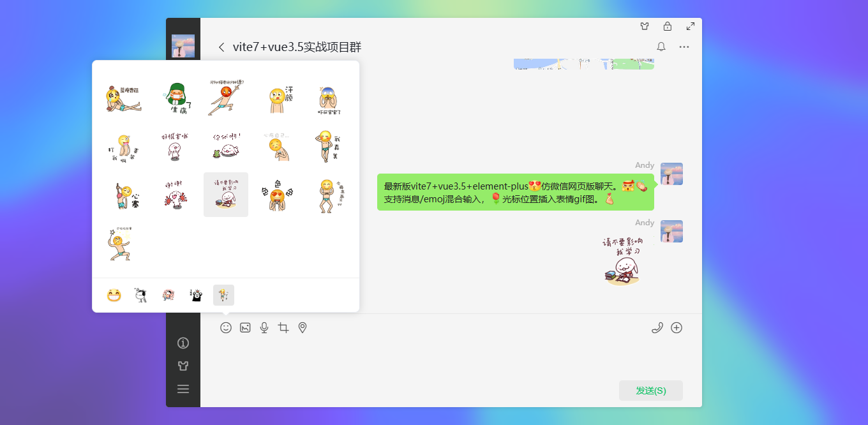
Task: Switch to the third sticker pack tab
Action: pos(168,295)
